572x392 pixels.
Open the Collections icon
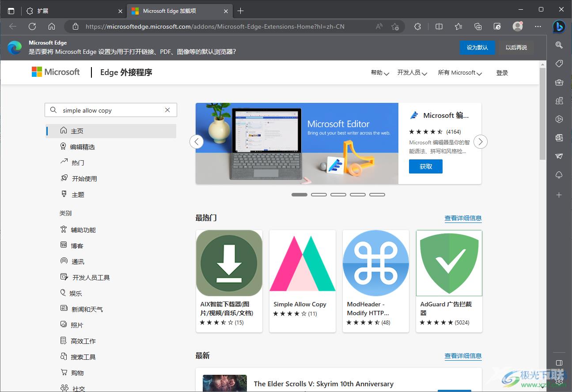478,26
